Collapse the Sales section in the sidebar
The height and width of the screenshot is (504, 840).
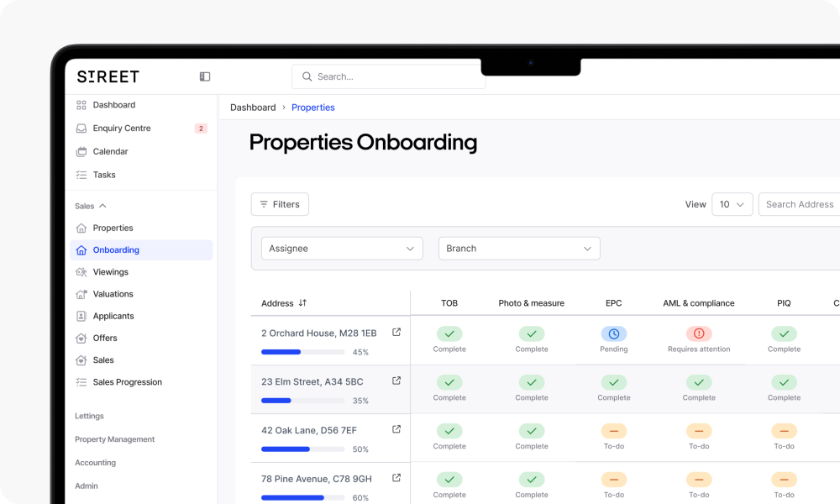(101, 205)
